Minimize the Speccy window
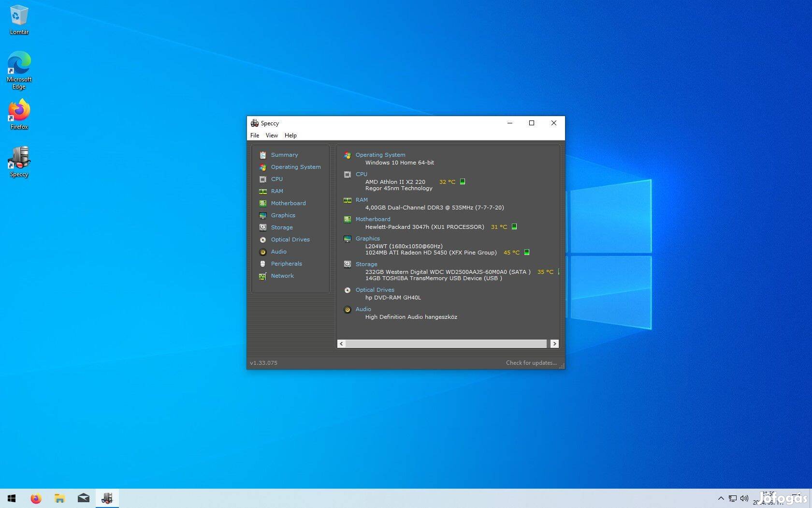812x508 pixels. coord(509,123)
